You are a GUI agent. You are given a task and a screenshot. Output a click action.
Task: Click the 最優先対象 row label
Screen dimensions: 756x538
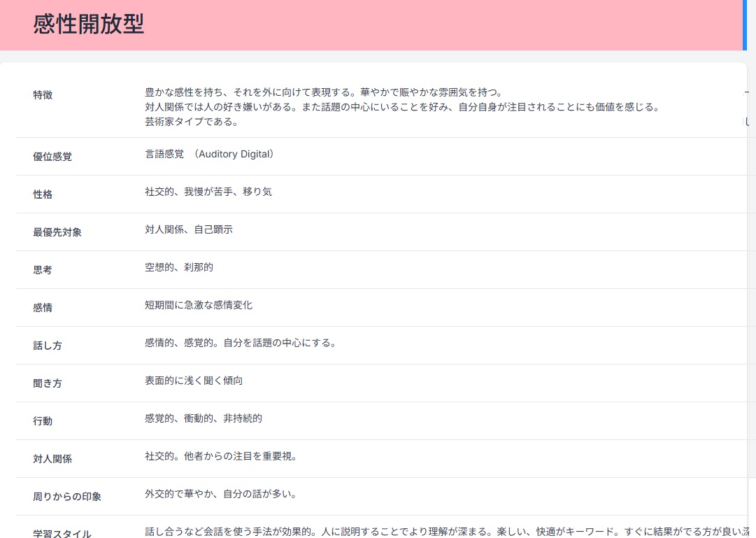(57, 232)
